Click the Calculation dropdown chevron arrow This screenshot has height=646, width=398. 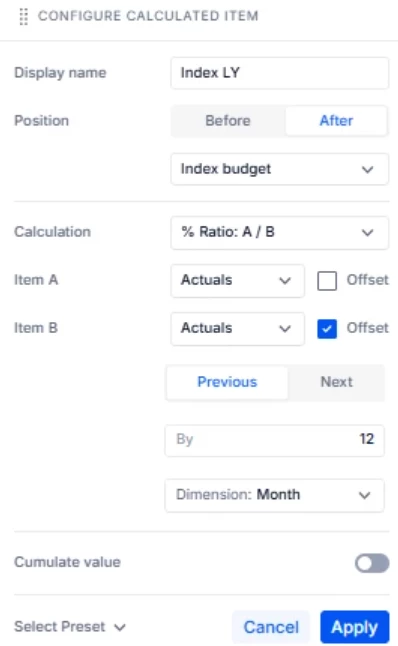click(368, 232)
